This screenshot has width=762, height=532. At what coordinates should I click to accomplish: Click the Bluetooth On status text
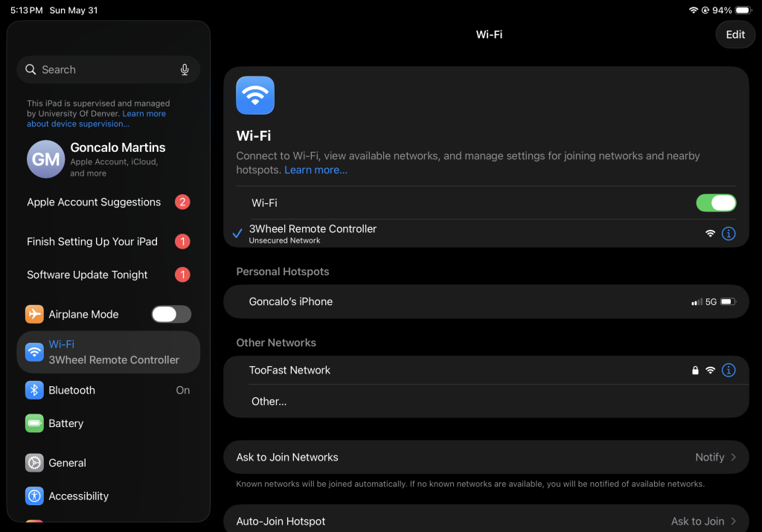click(x=183, y=390)
